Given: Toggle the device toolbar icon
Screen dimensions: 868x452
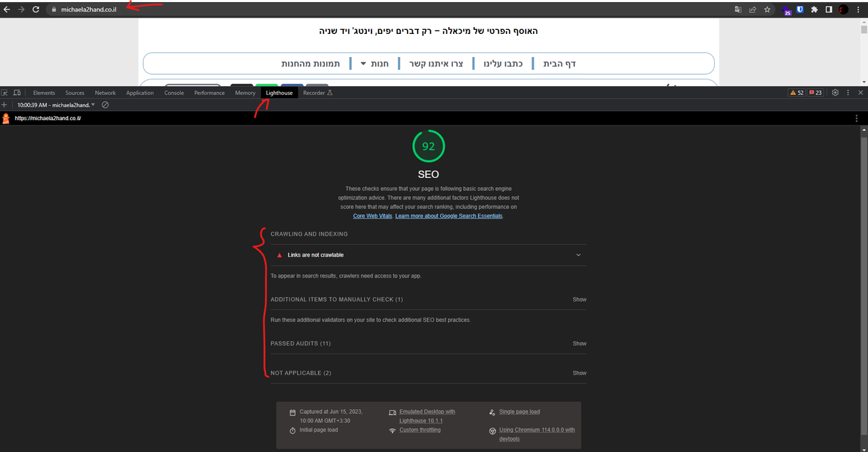Looking at the screenshot, I should click(x=17, y=93).
